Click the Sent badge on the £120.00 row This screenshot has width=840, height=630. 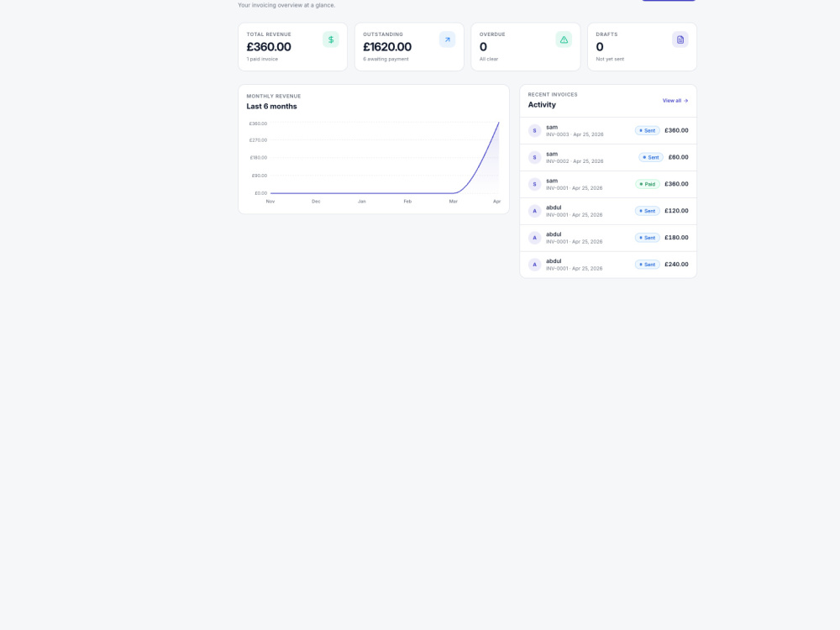click(x=647, y=211)
